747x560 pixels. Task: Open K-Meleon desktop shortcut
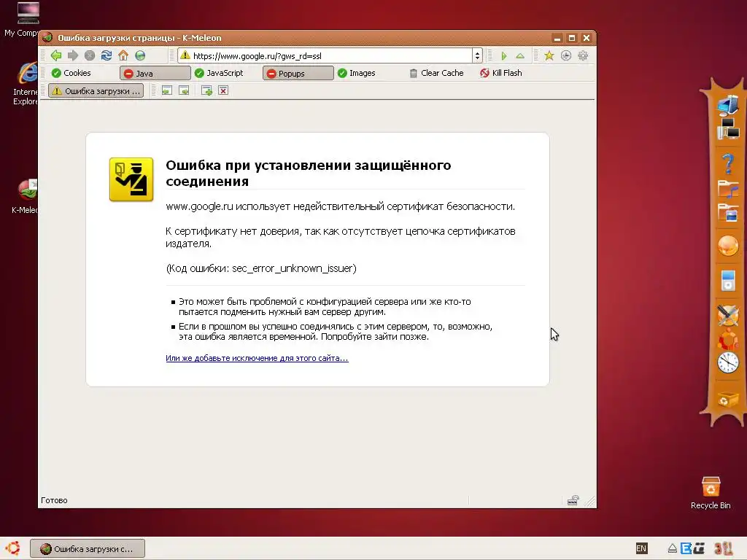pos(25,197)
